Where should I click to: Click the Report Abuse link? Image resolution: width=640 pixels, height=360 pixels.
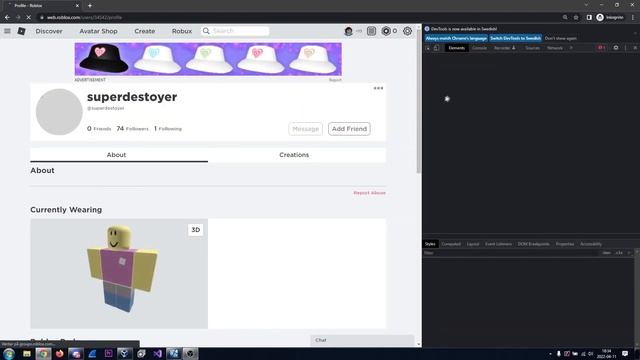coord(369,193)
